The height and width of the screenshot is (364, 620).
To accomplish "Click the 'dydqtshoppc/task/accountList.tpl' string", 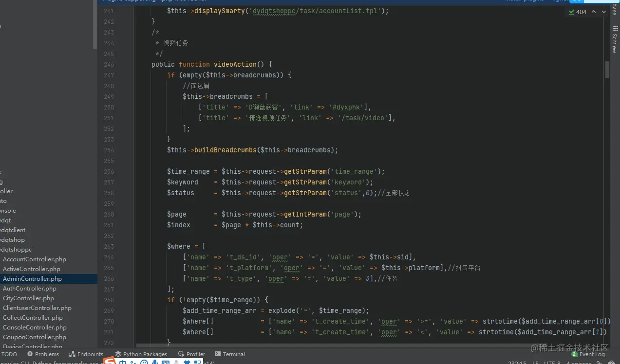I will 315,11.
